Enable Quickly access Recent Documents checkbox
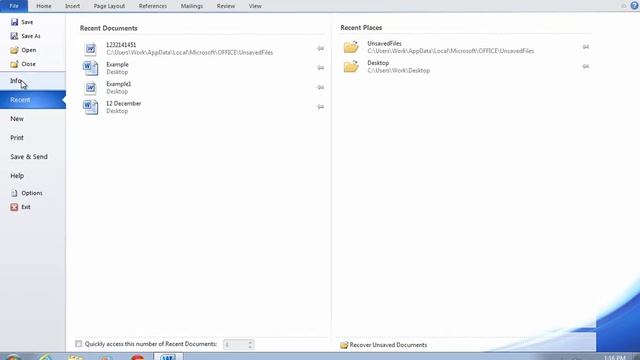The height and width of the screenshot is (360, 640). pos(79,344)
